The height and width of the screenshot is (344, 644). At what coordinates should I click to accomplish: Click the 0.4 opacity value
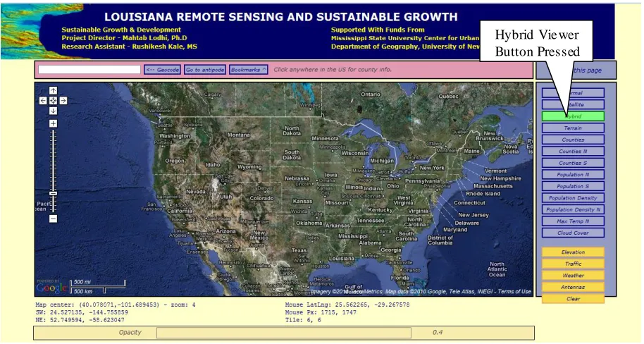[x=438, y=333]
